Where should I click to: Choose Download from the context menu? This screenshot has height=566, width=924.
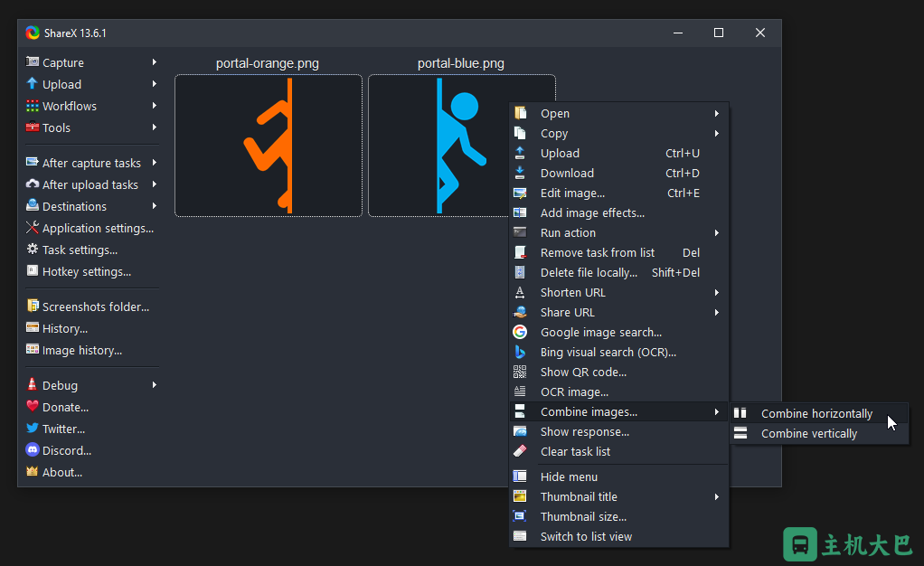tap(619, 173)
